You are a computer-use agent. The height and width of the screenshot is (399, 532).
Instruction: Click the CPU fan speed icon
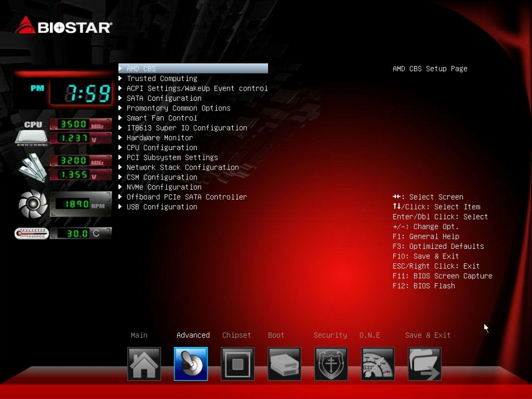tap(33, 204)
